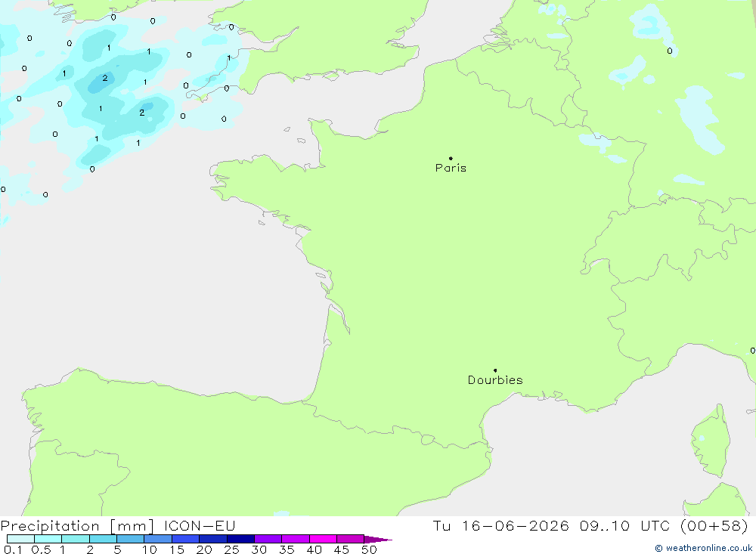The width and height of the screenshot is (756, 554).
Task: Pick the legend swatch between 40 and 45
Action: tap(323, 539)
